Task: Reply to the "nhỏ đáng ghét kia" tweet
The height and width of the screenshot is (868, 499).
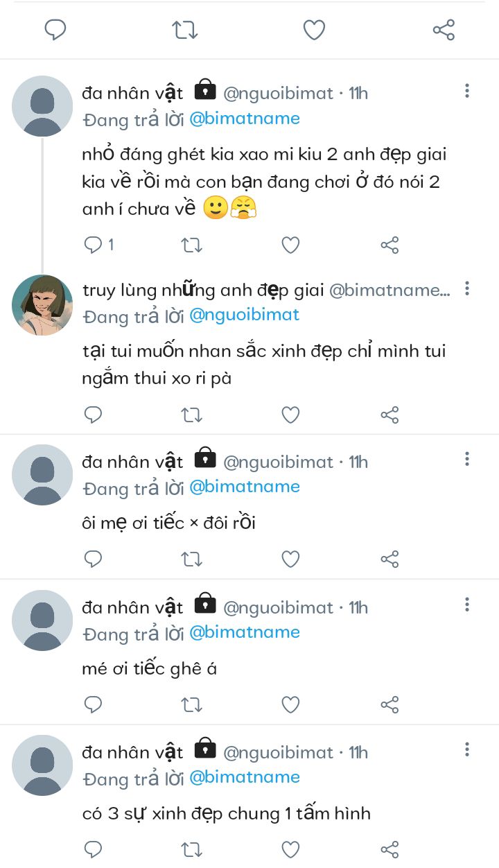Action: (94, 245)
